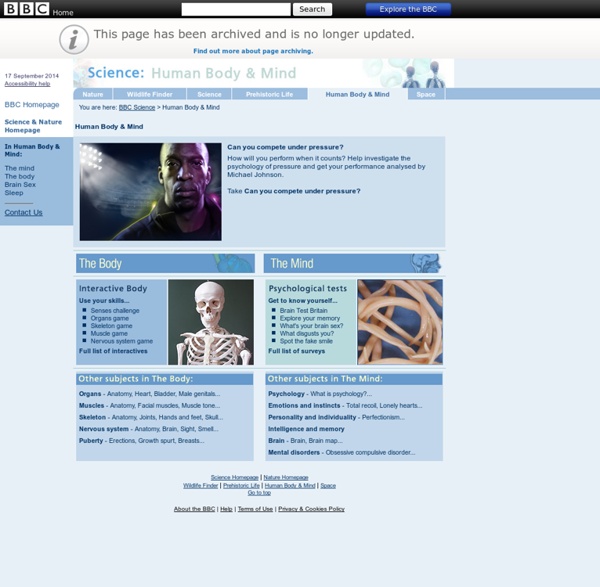Switch to the Wildlife Finder tab
The image size is (600, 587).
149,94
